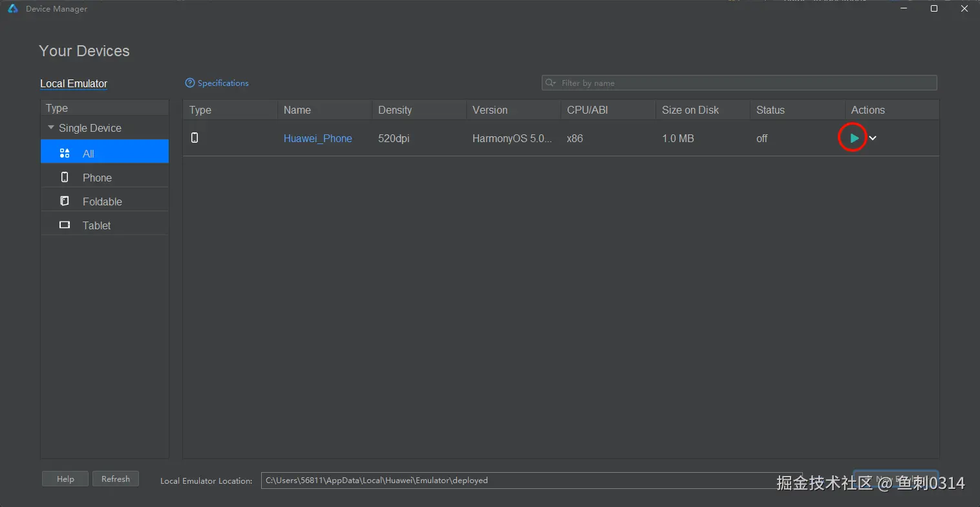Click the Filter by name search field

pyautogui.click(x=739, y=83)
